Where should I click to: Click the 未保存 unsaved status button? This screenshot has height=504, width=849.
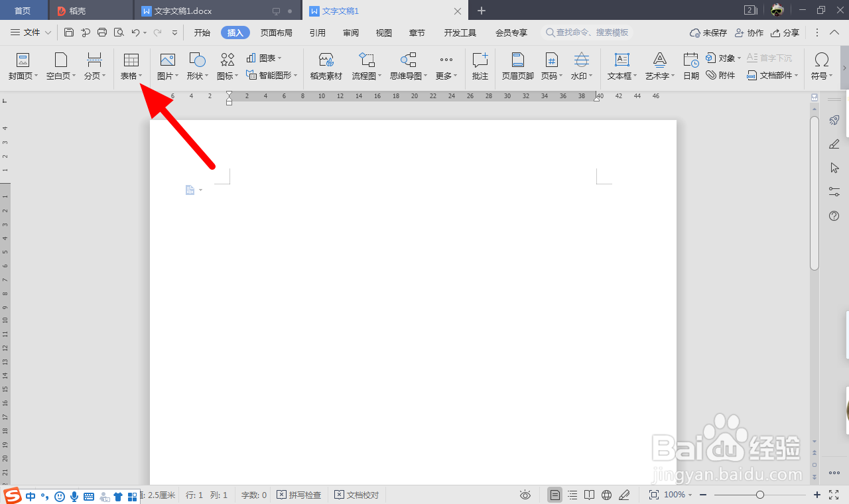click(708, 32)
